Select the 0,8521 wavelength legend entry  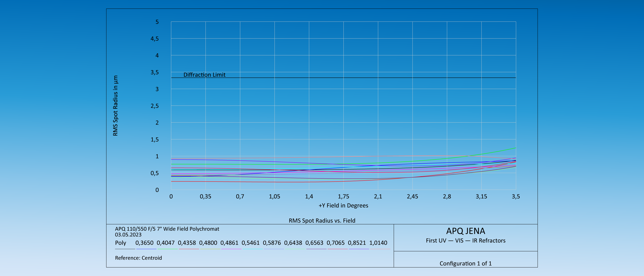pyautogui.click(x=357, y=243)
